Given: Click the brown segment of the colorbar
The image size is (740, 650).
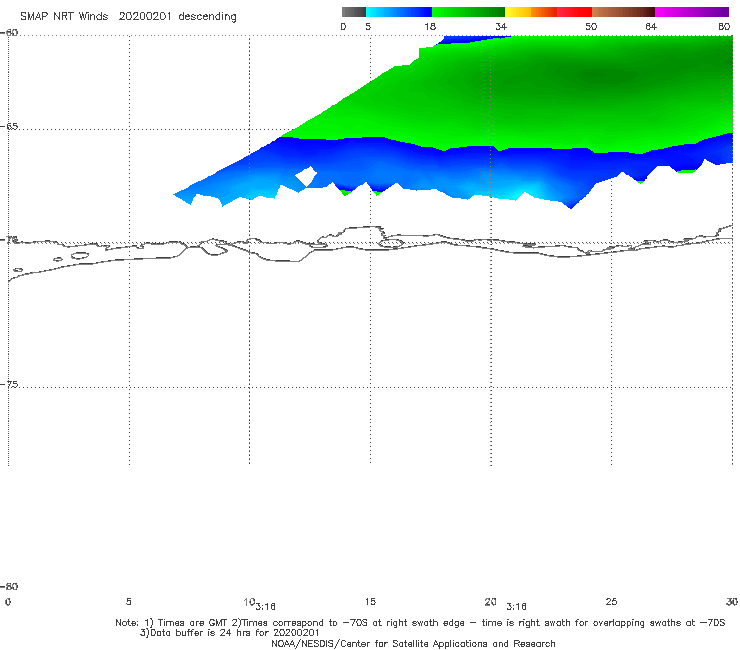Looking at the screenshot, I should click(623, 12).
